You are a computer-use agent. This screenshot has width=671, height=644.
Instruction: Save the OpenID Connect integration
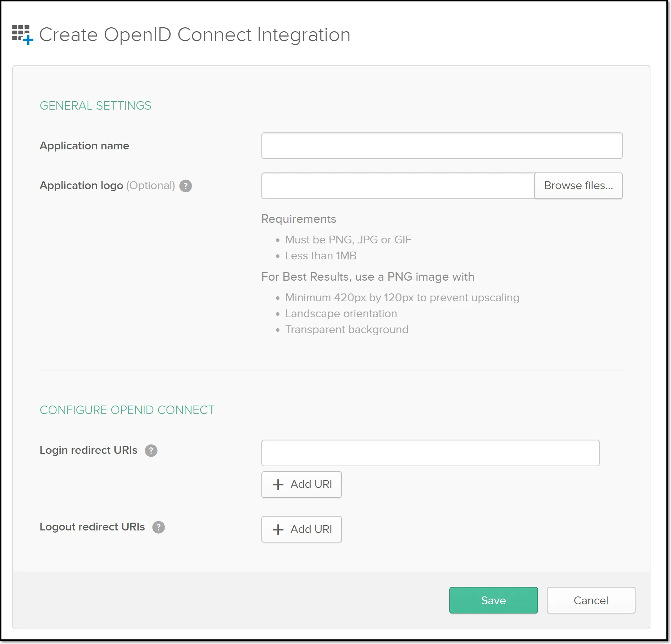pyautogui.click(x=494, y=600)
